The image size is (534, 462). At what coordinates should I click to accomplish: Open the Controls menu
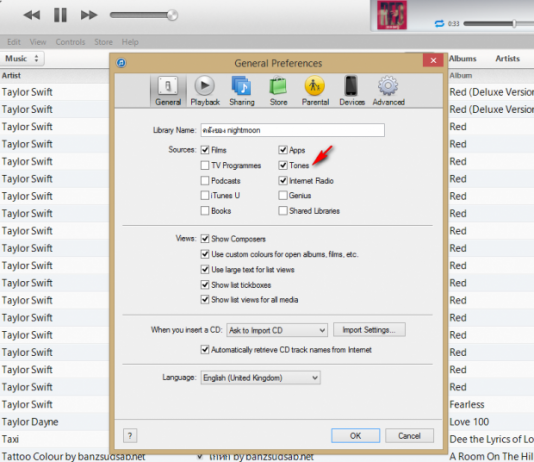[70, 42]
